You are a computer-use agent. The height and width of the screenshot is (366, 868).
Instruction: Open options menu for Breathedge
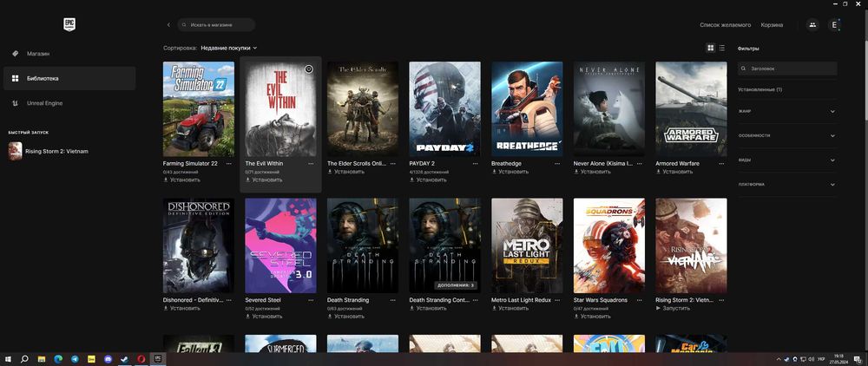[x=557, y=164]
